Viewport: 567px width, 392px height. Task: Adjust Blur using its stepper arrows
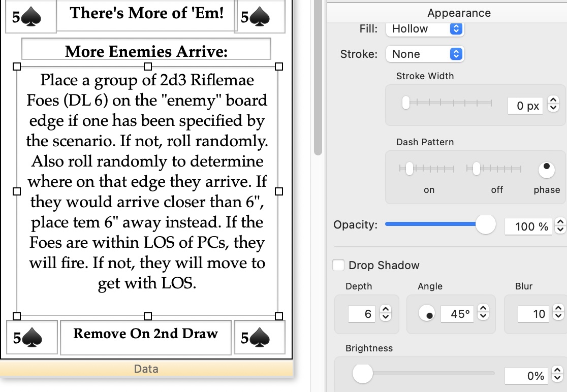pos(558,313)
